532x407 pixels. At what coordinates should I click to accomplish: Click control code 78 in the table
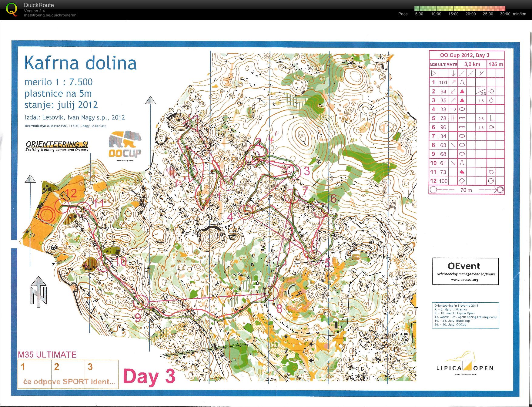443,118
